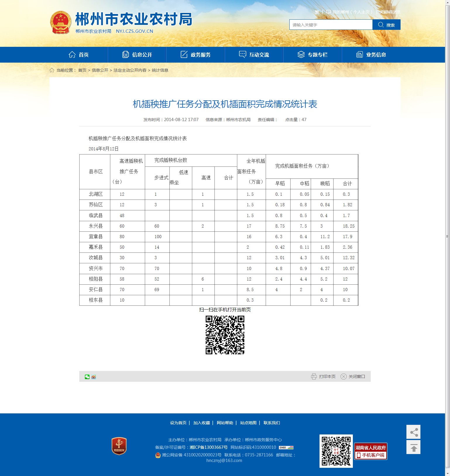Image resolution: width=450 pixels, height=476 pixels.
Task: Click the news page icon beside 业务信息
Action: coord(360,55)
